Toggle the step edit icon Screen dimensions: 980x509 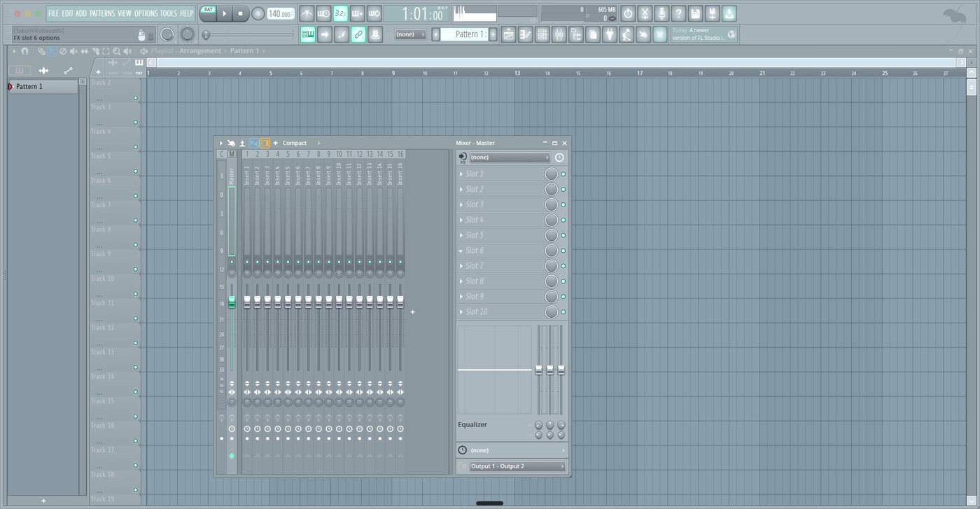pyautogui.click(x=341, y=34)
